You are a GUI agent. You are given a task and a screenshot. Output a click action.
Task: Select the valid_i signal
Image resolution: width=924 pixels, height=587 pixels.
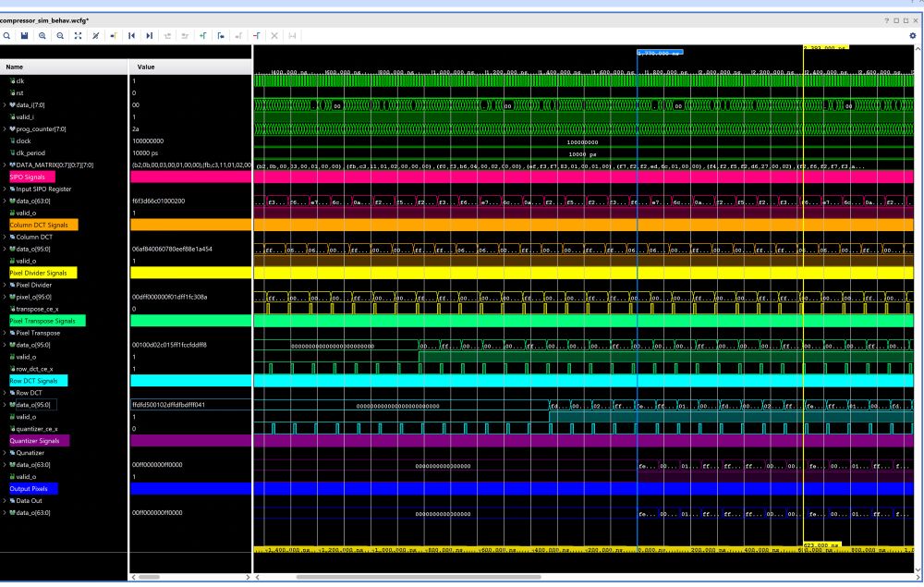click(x=24, y=116)
